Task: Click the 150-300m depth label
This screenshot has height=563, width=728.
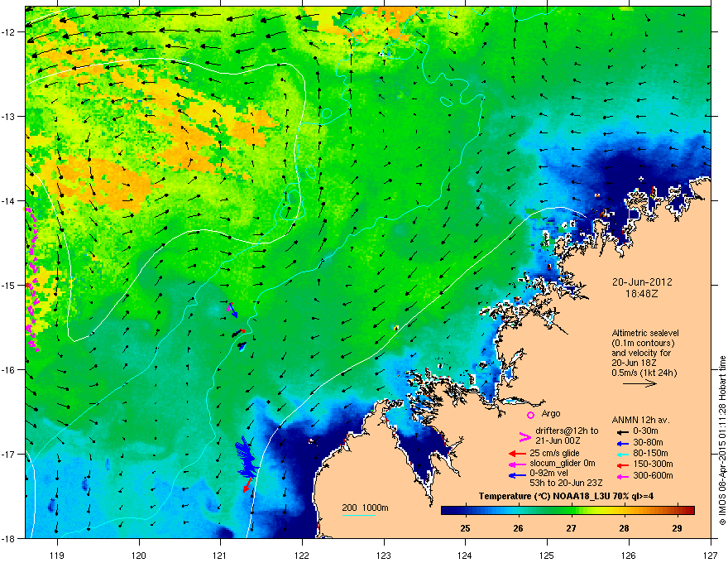Action: pyautogui.click(x=653, y=464)
